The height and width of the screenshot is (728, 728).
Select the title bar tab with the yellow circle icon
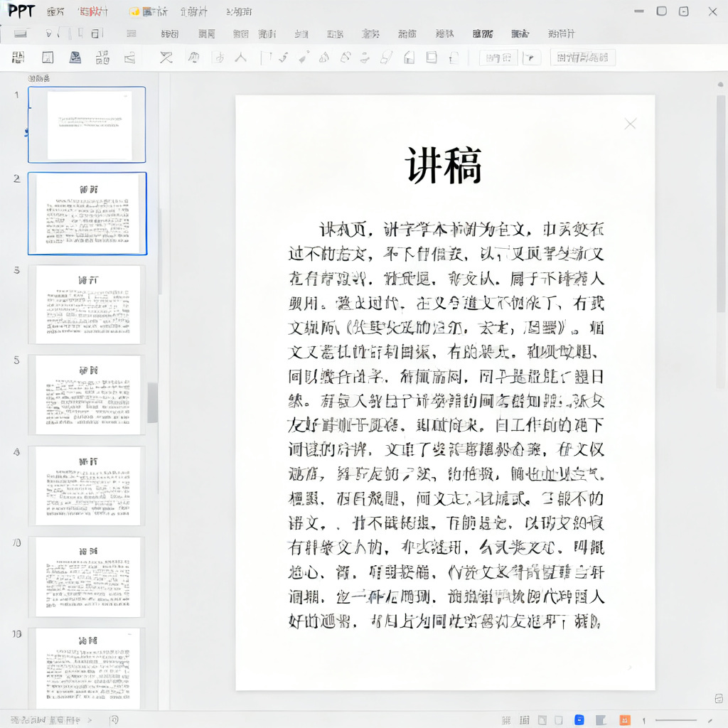coord(148,11)
